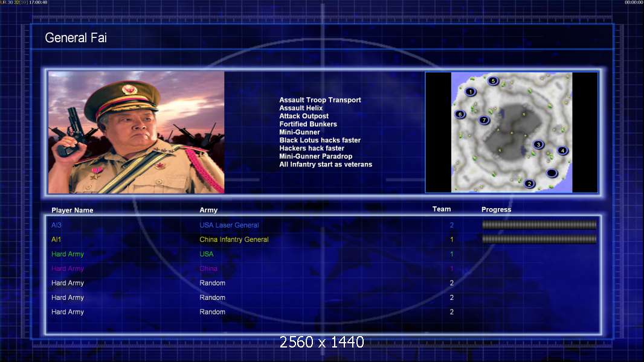Click the Mini-Gunner ability line
The image size is (644, 362).
[x=300, y=132]
